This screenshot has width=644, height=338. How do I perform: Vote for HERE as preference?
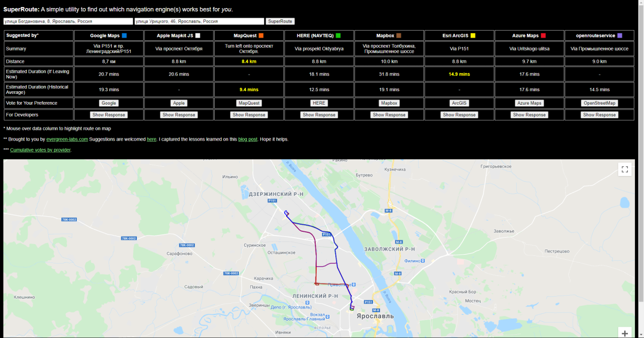[x=319, y=103]
